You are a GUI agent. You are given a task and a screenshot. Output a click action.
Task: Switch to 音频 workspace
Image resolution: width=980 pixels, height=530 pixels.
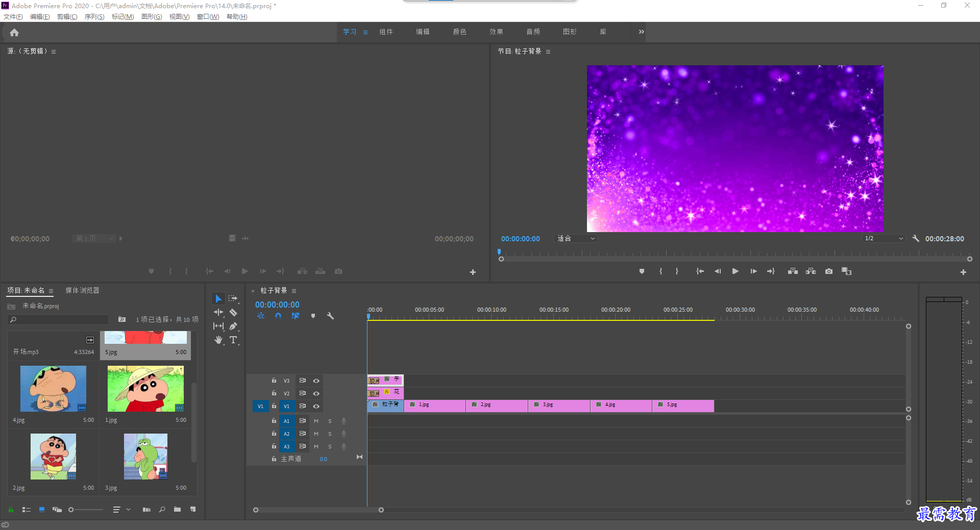533,32
